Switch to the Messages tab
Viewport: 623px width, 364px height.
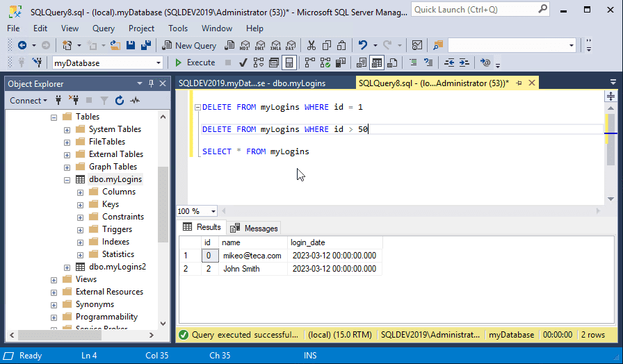point(254,229)
